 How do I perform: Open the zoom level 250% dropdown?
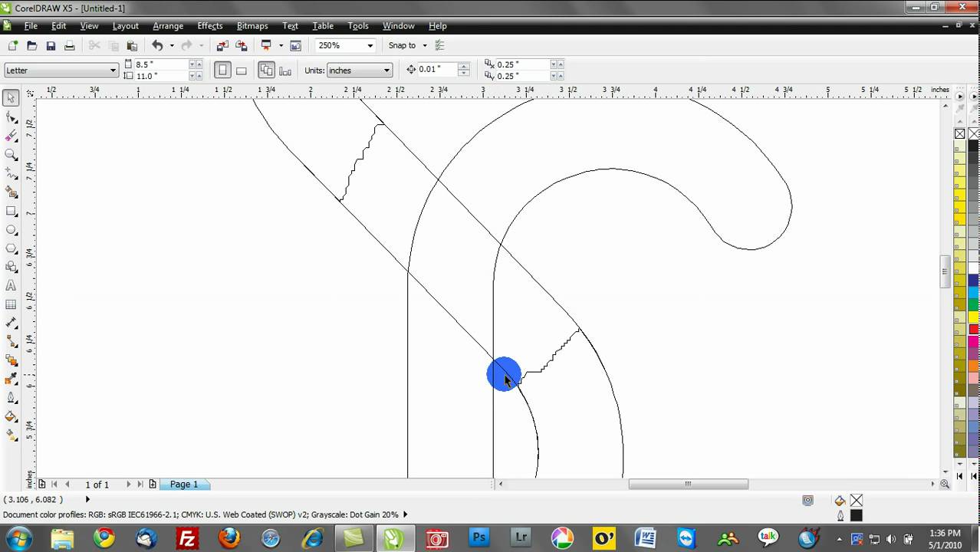[x=370, y=46]
